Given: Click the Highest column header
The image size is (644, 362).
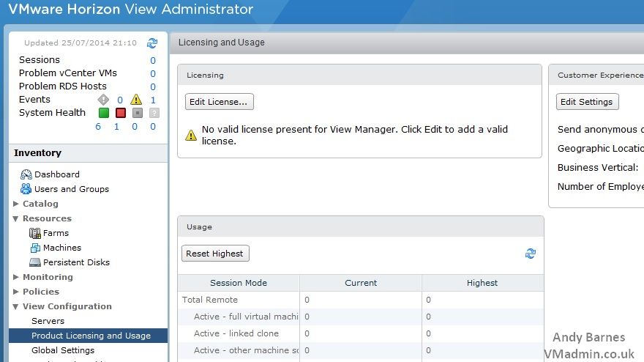Looking at the screenshot, I should (482, 283).
